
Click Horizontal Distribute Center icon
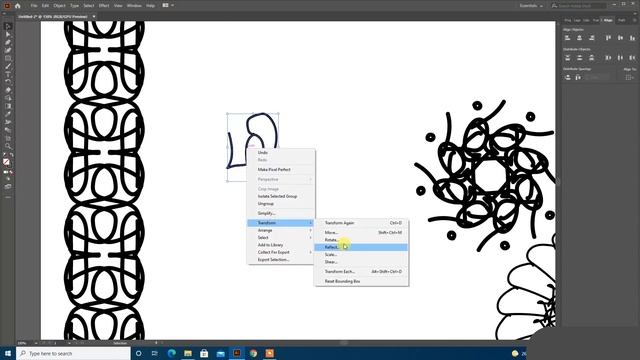tap(620, 58)
